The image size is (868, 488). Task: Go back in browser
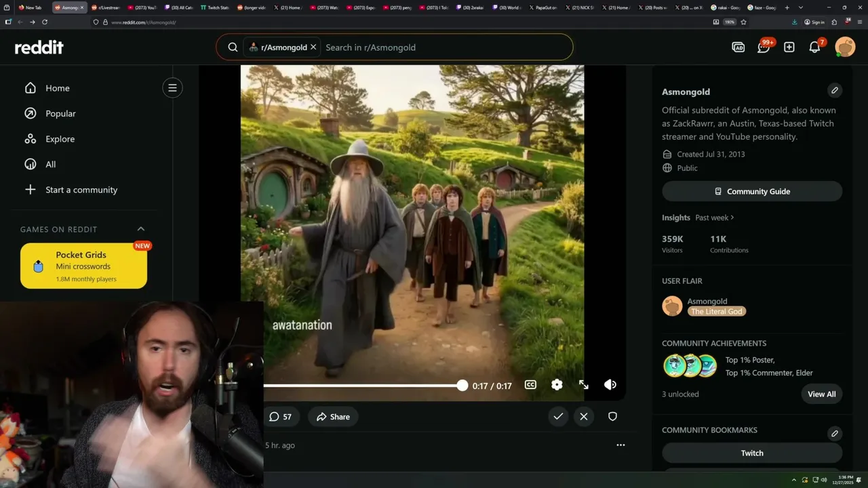[x=20, y=22]
